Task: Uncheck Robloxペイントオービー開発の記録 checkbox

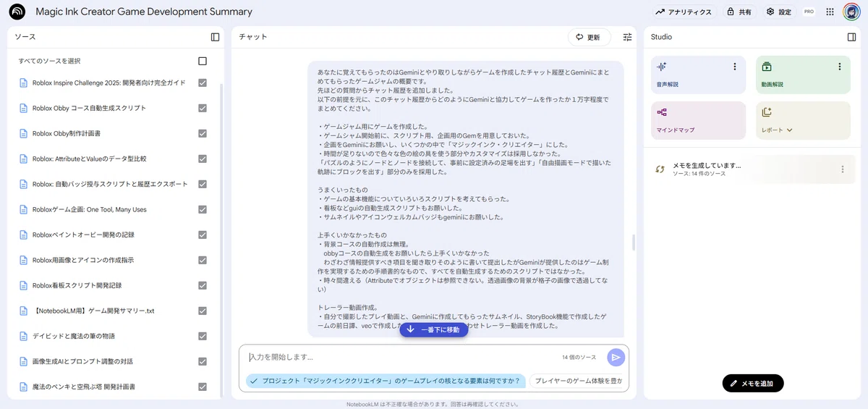Action: click(203, 235)
